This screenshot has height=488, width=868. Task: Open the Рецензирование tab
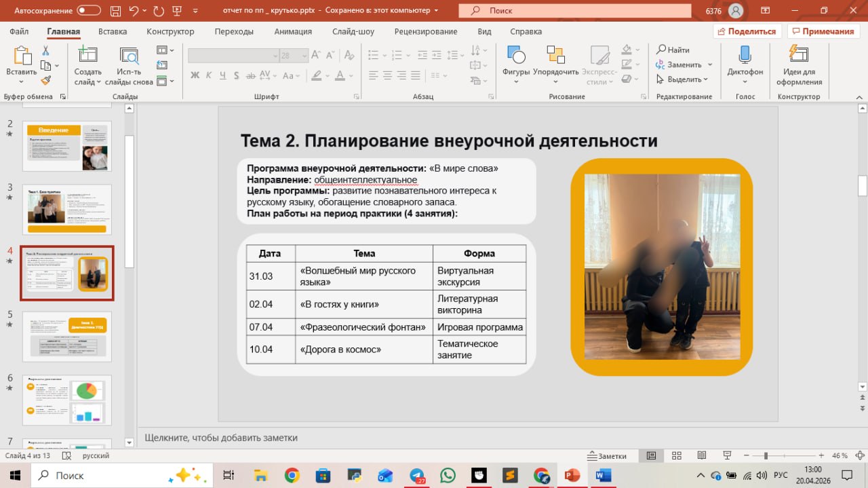click(426, 31)
